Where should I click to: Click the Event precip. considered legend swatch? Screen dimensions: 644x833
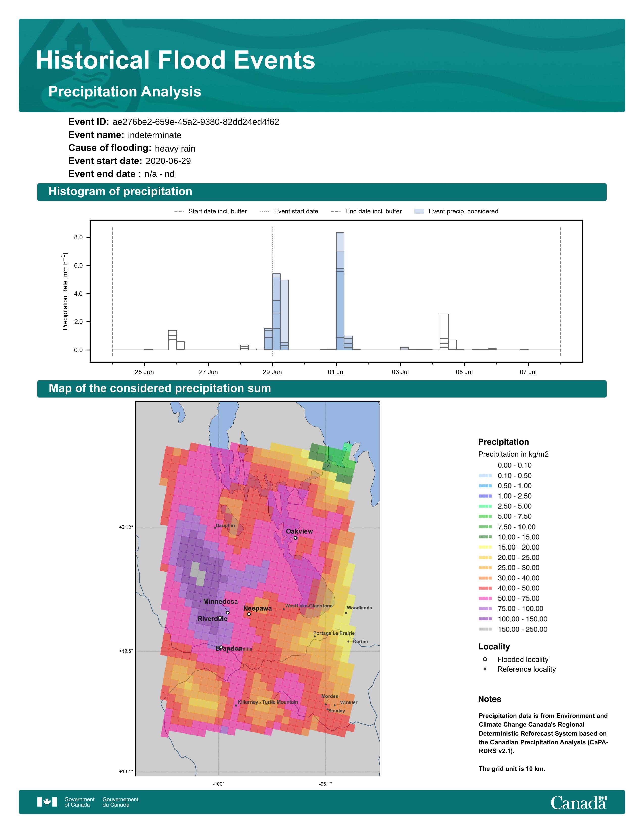tap(419, 211)
